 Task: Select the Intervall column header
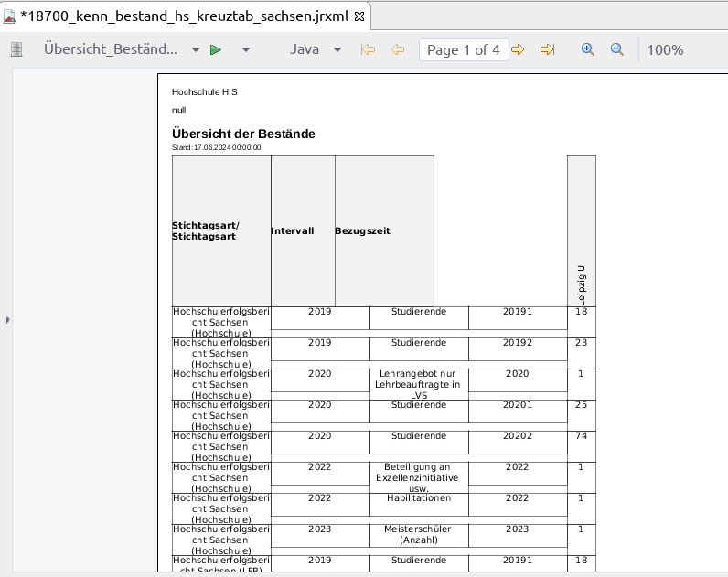coord(303,230)
